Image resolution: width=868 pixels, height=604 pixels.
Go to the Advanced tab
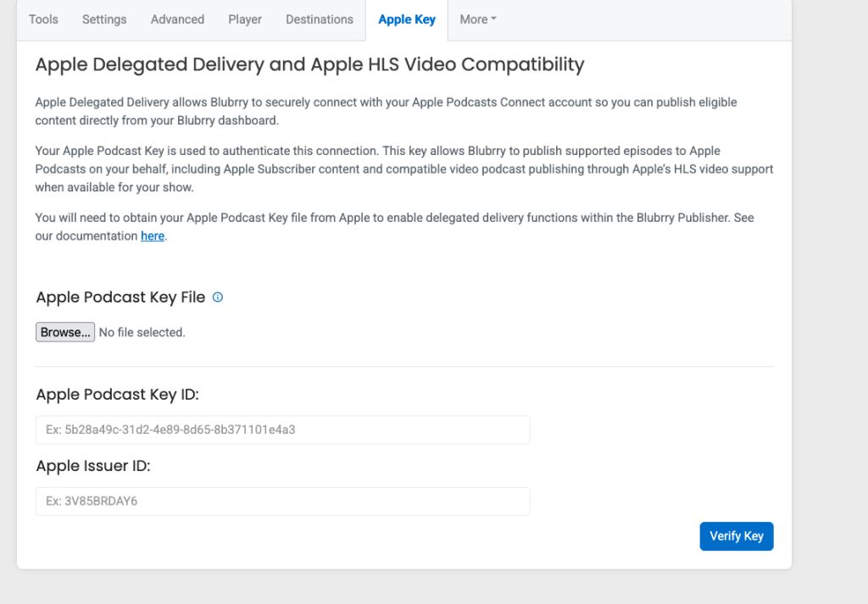click(177, 19)
